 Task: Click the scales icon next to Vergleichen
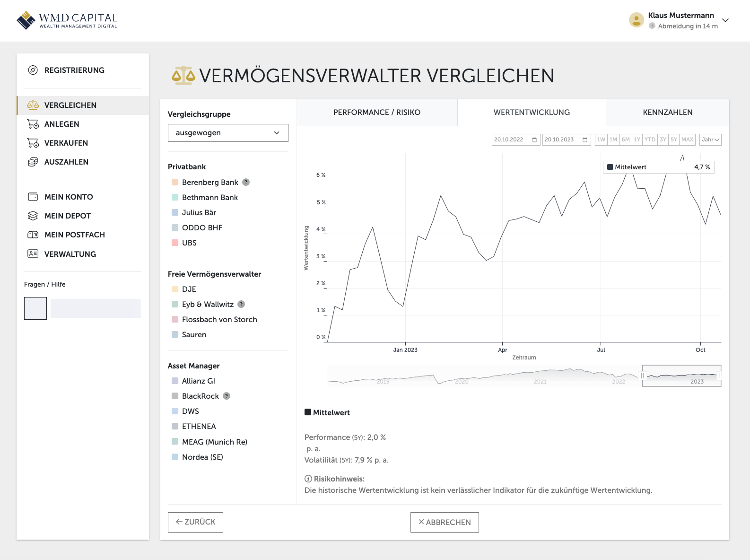(x=33, y=105)
